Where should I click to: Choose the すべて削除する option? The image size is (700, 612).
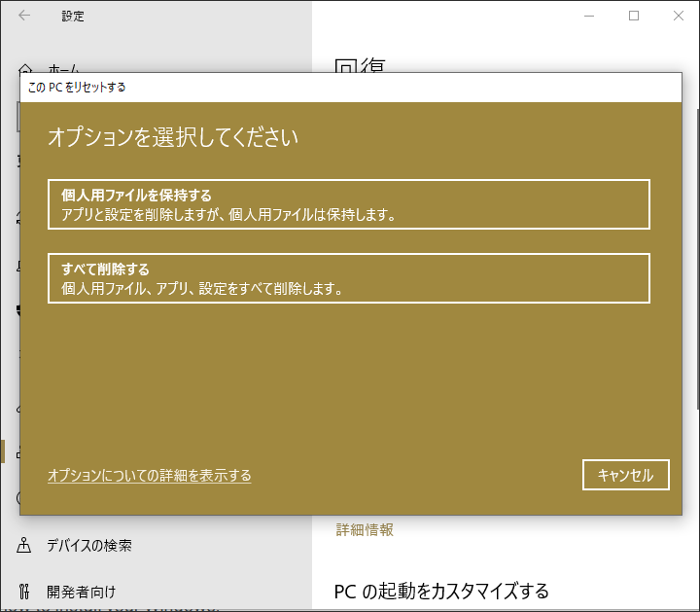pyautogui.click(x=349, y=278)
